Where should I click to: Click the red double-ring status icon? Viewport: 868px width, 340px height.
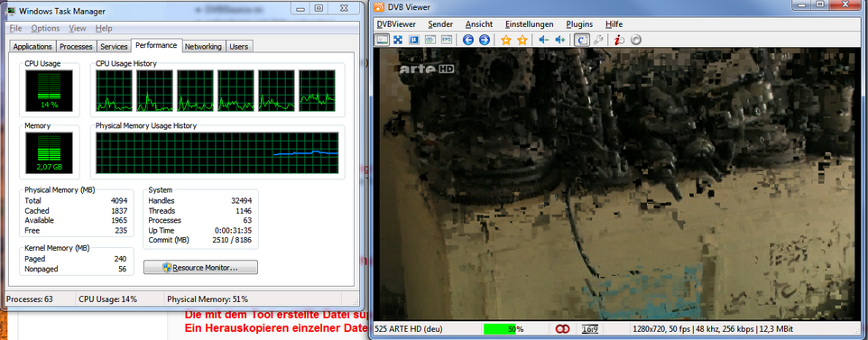click(x=562, y=329)
